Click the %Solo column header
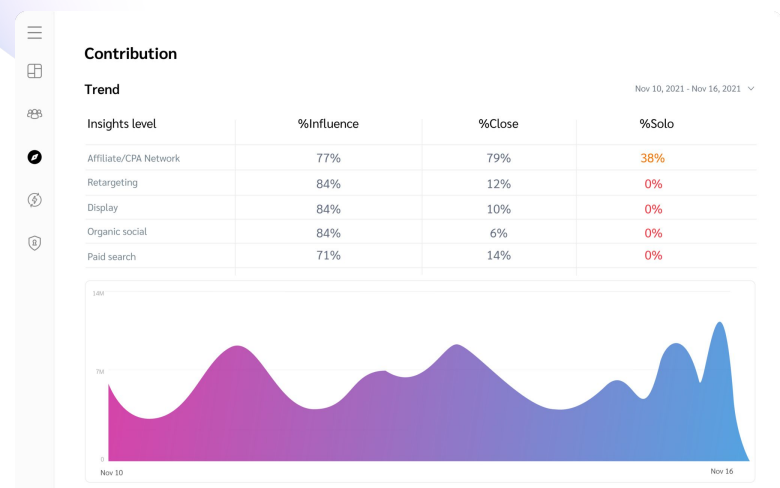780x488 pixels. 659,124
